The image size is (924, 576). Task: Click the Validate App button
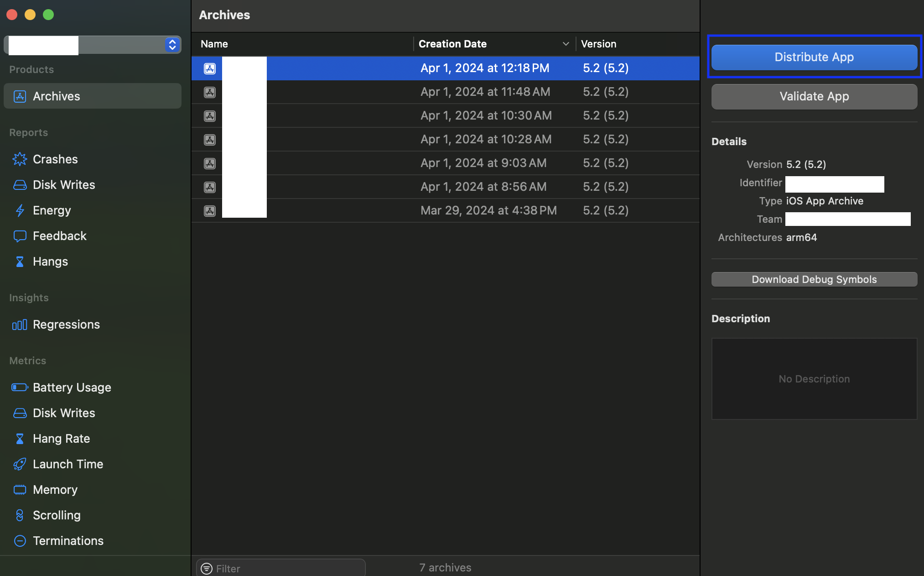pos(814,96)
